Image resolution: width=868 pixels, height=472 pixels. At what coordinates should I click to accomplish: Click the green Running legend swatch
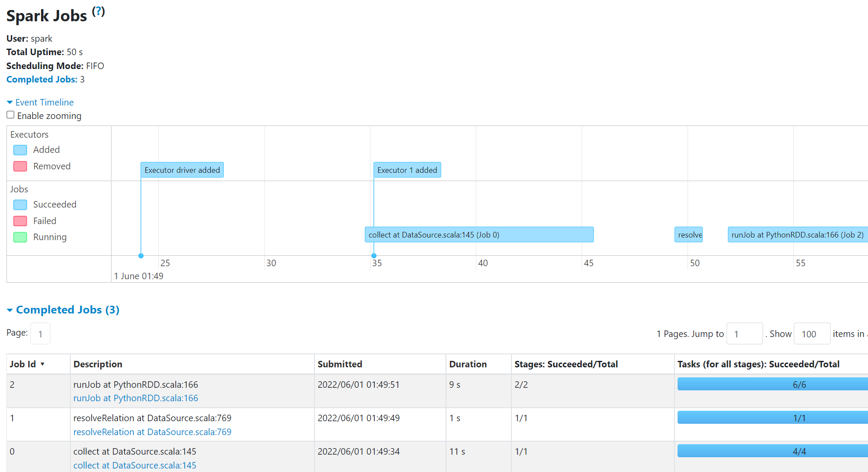20,237
